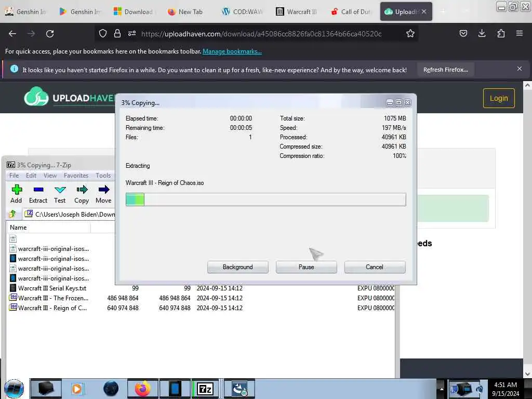532x399 pixels.
Task: Click the site security padlock icon
Action: [117, 33]
